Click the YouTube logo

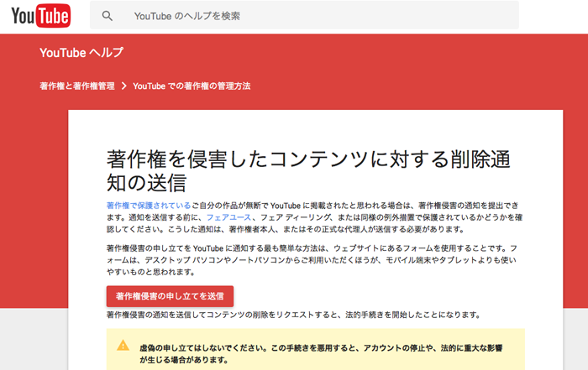coord(41,16)
